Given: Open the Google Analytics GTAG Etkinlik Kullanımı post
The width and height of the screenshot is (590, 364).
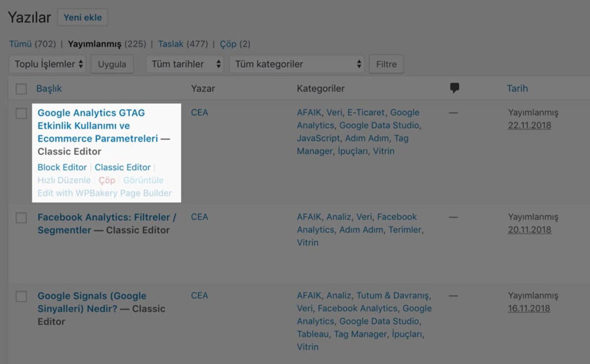Looking at the screenshot, I should click(x=97, y=126).
